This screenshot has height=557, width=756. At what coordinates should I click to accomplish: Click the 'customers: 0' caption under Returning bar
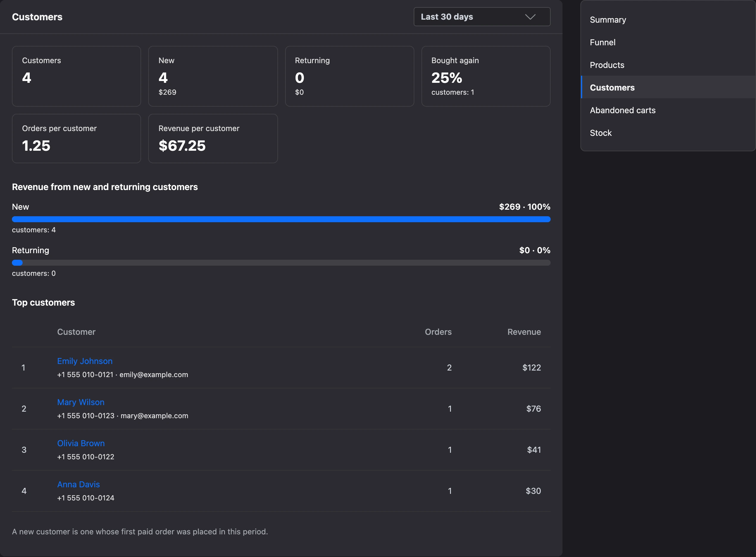coord(34,274)
